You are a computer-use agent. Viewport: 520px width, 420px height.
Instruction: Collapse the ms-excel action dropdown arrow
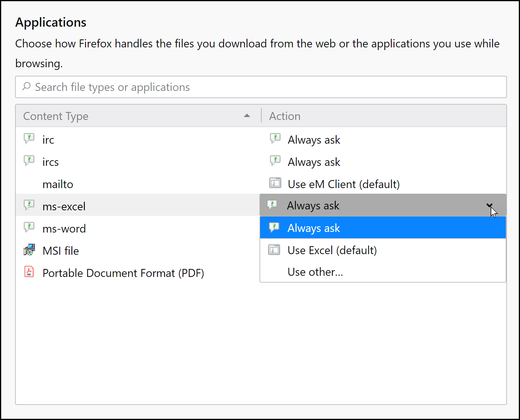point(489,205)
